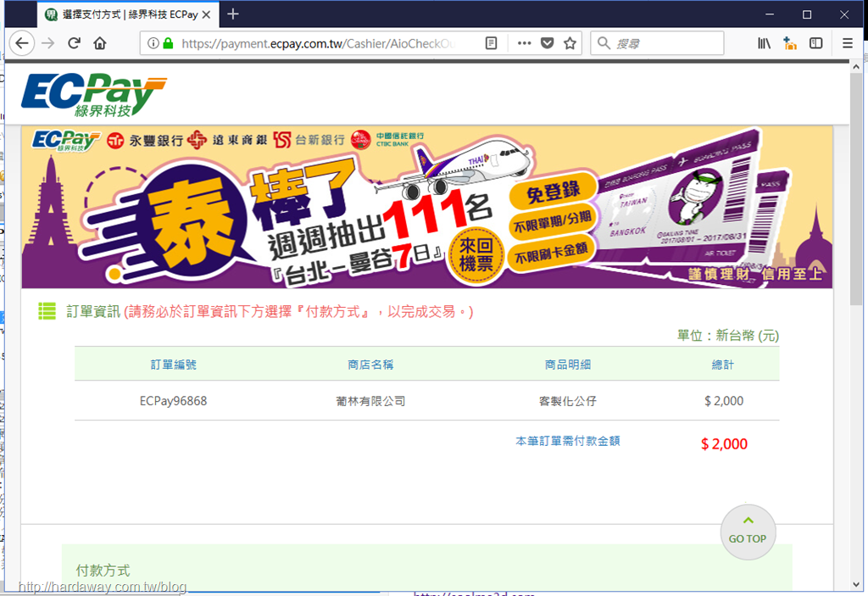Click the black $ 2,000 total cell

pos(724,401)
